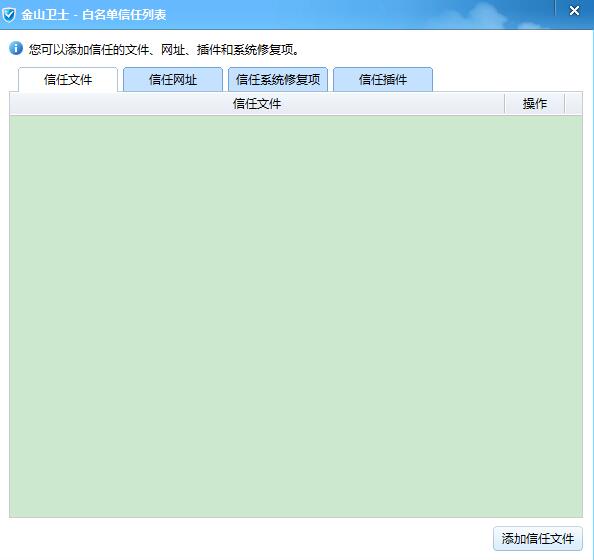Click the separator line left of the close button
This screenshot has width=594, height=560.
tap(555, 8)
